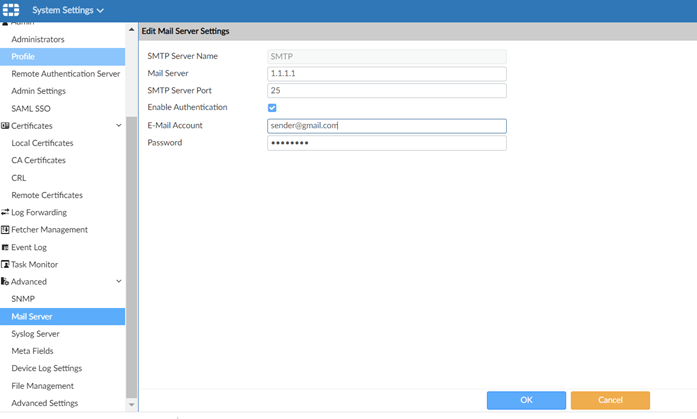Image resolution: width=697 pixels, height=419 pixels.
Task: Open SNMP settings in sidebar
Action: click(x=23, y=299)
